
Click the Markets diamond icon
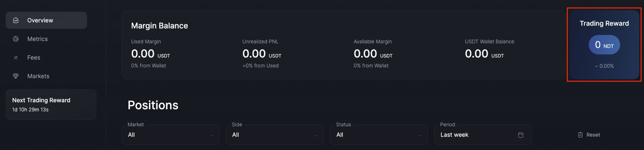(x=16, y=76)
